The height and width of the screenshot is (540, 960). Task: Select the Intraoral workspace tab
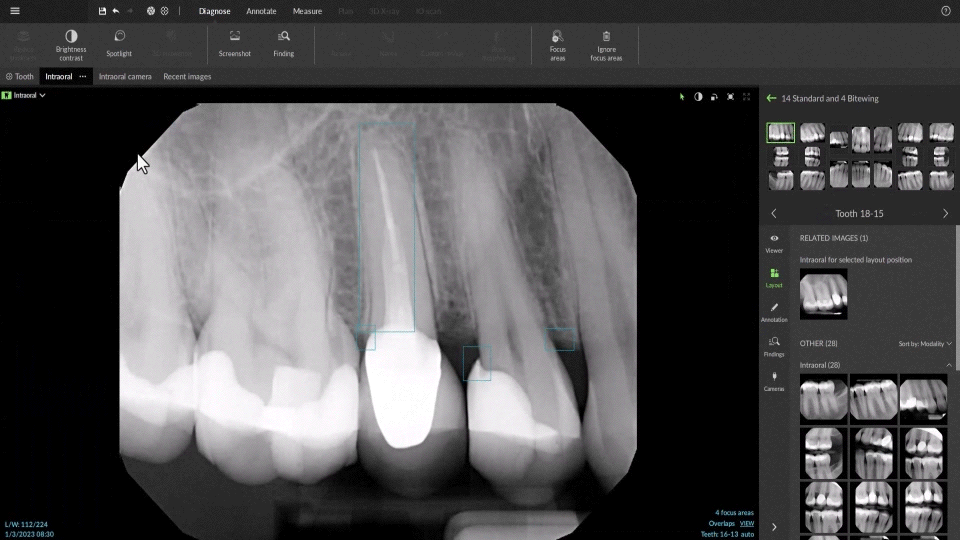(59, 77)
